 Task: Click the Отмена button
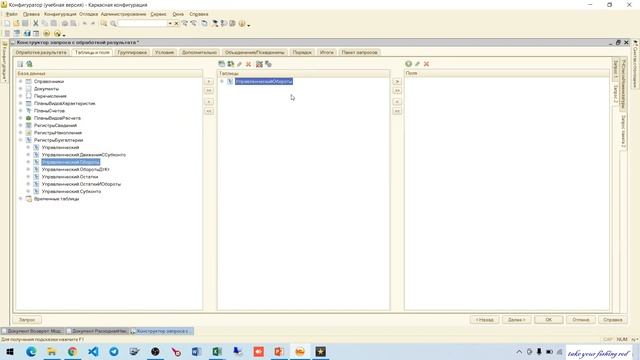580,320
